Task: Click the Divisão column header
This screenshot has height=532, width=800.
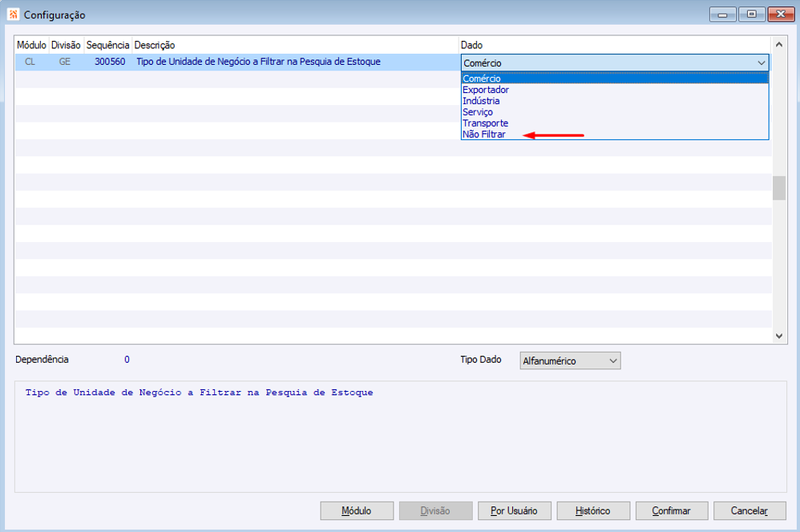Action: (66, 45)
